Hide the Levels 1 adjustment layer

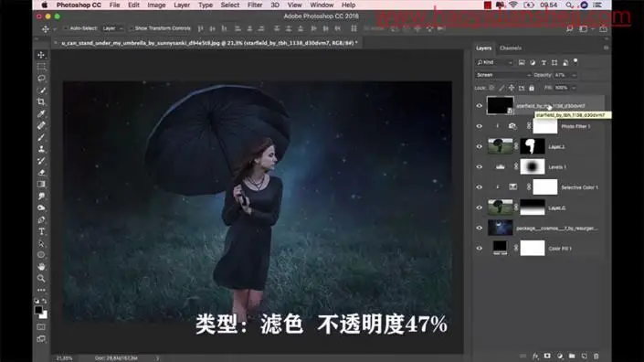click(480, 166)
